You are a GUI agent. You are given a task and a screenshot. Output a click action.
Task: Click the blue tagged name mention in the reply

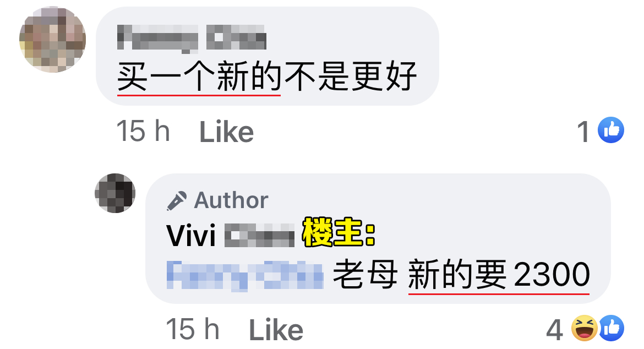tap(245, 275)
